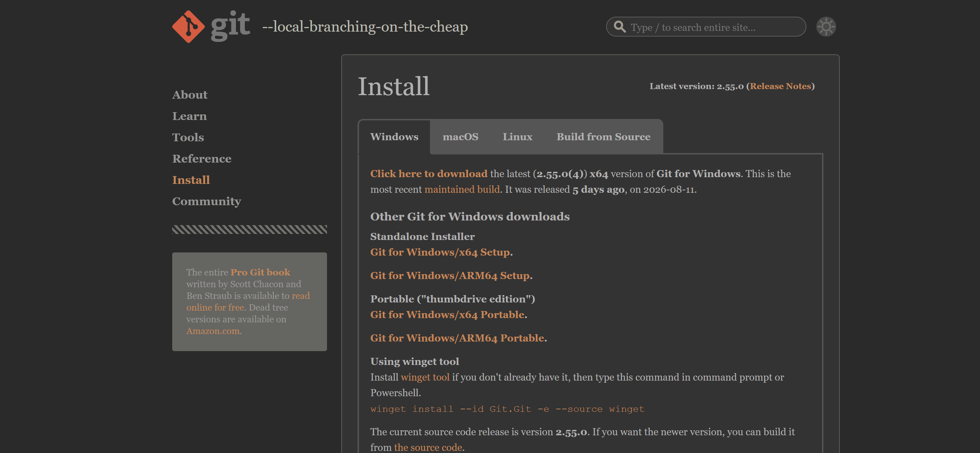Viewport: 980px width, 453px height.
Task: Click the 'Click here to download' link
Action: (429, 174)
